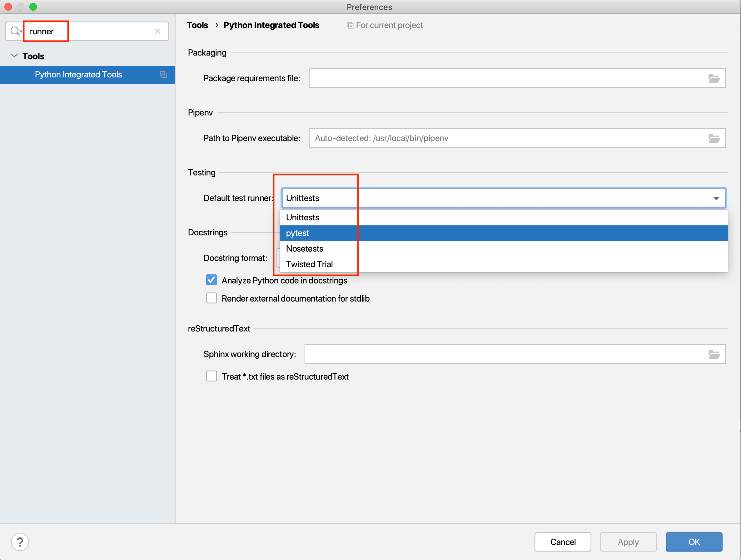Click the Docstring format label
This screenshot has height=560, width=741.
(235, 258)
